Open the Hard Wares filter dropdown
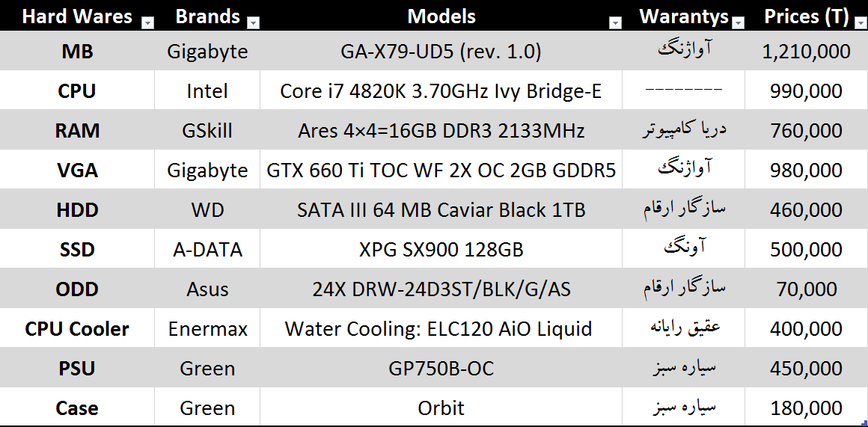Screen dimensions: 868x427 147,23
